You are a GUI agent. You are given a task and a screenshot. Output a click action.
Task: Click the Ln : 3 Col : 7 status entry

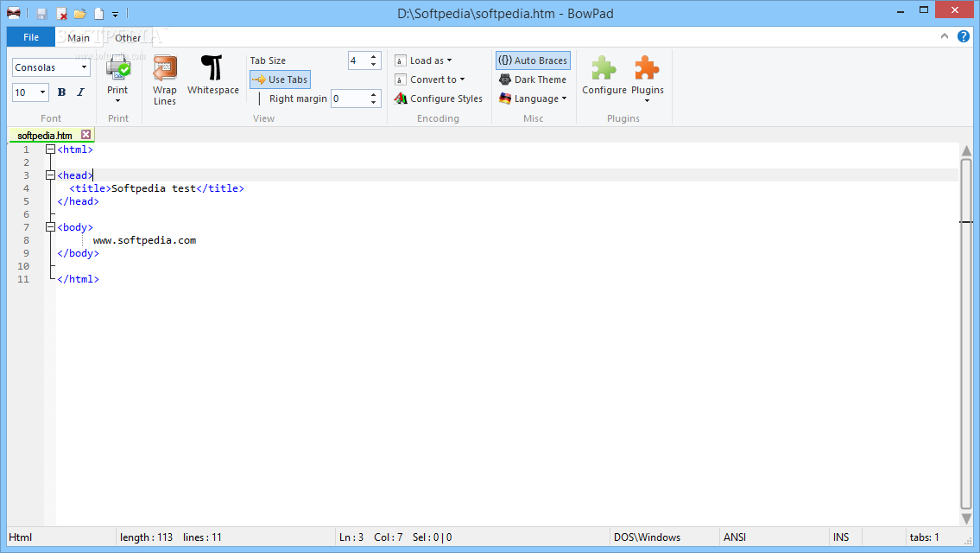[370, 537]
